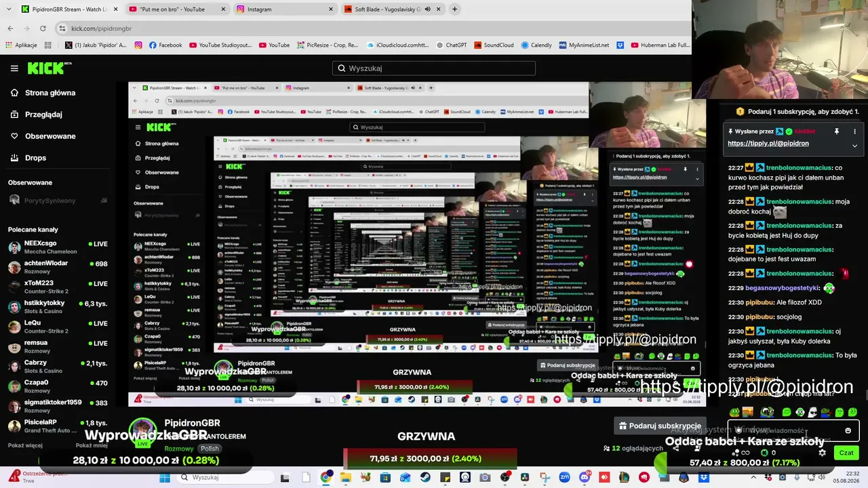868x488 pixels.
Task: Click the Rozmowy category under PipidronGBR
Action: click(179, 449)
